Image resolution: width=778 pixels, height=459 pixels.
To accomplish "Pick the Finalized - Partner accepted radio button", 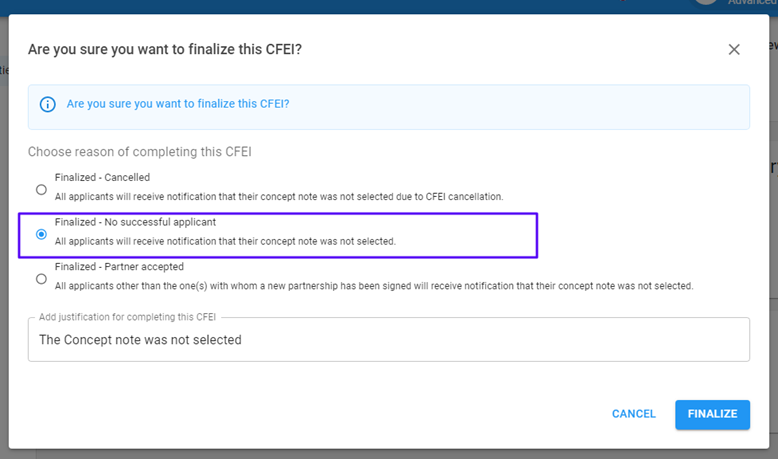I will 41,279.
